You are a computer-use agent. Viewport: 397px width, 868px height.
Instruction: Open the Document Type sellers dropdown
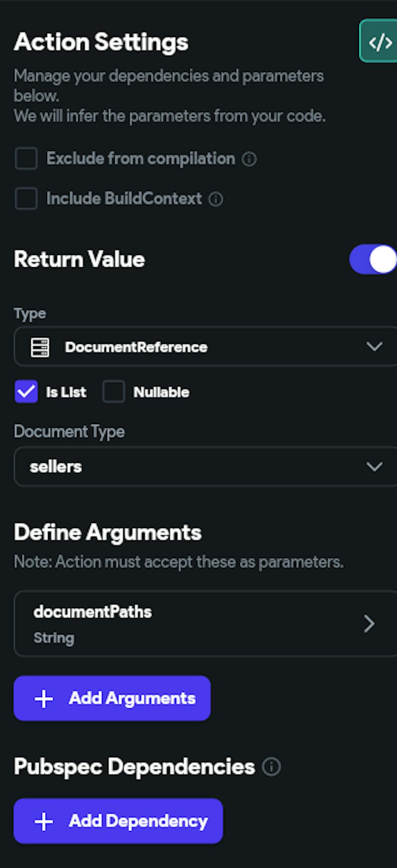198,467
